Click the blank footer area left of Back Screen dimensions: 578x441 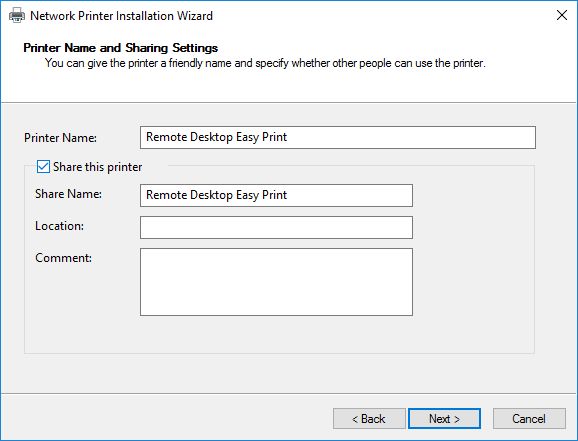(x=166, y=419)
